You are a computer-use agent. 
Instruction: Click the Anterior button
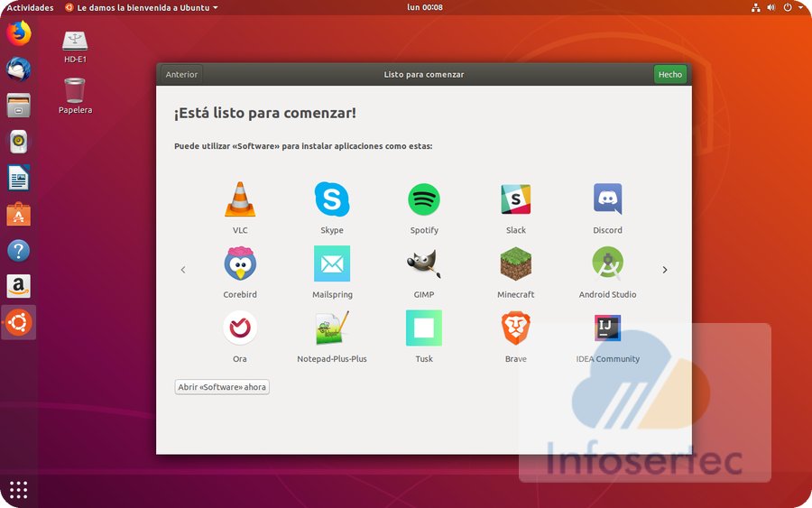coord(181,75)
